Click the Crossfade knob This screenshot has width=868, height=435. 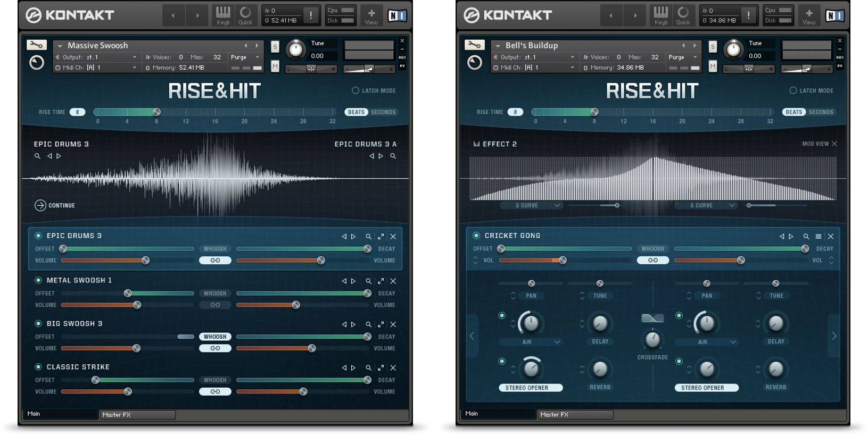652,339
